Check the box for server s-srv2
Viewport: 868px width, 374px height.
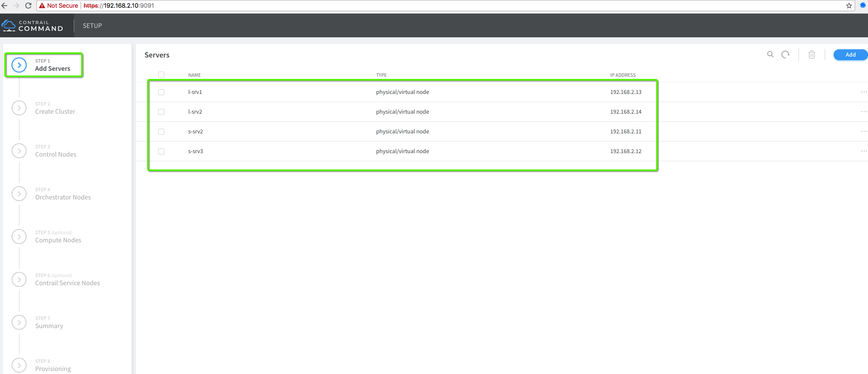[x=161, y=132]
